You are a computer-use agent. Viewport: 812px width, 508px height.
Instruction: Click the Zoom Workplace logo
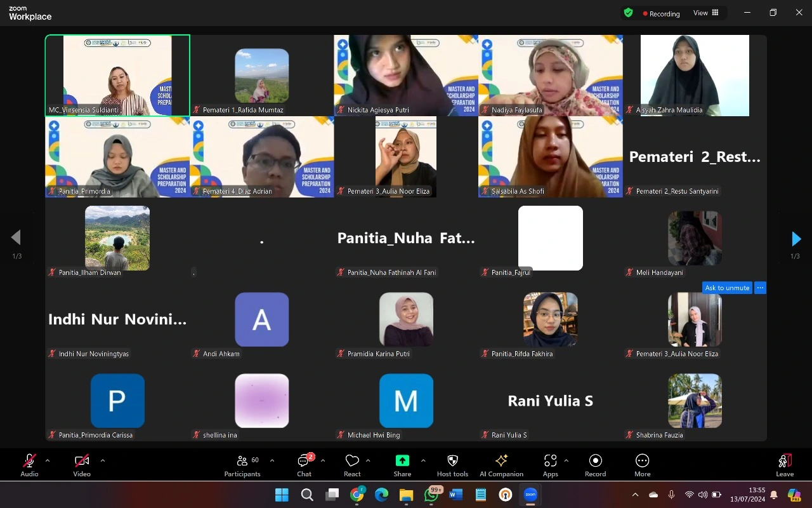click(x=30, y=13)
